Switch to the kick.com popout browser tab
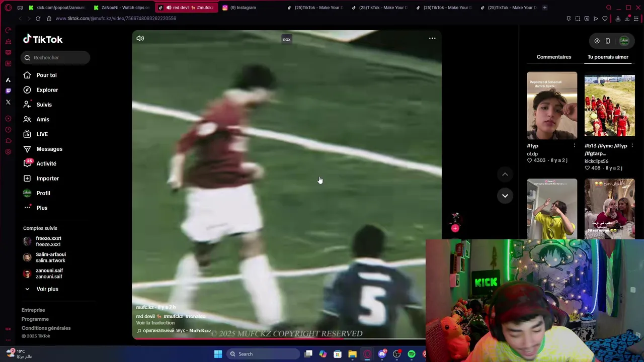This screenshot has height=362, width=644. (x=56, y=8)
